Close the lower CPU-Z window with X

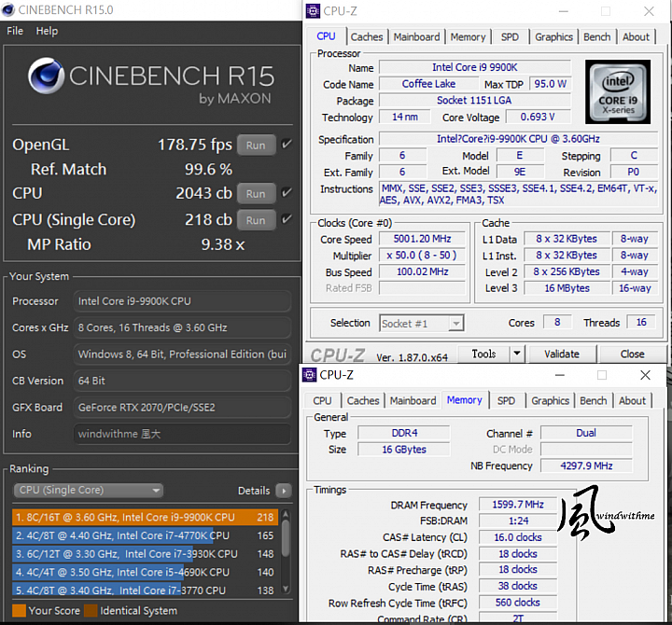645,375
